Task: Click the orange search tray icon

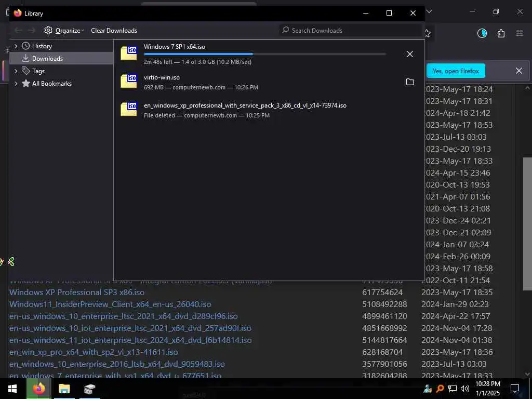Action: click(x=440, y=389)
